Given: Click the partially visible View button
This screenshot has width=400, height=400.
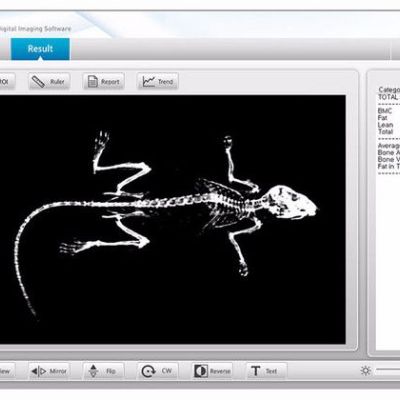Looking at the screenshot, I should coord(7,371).
